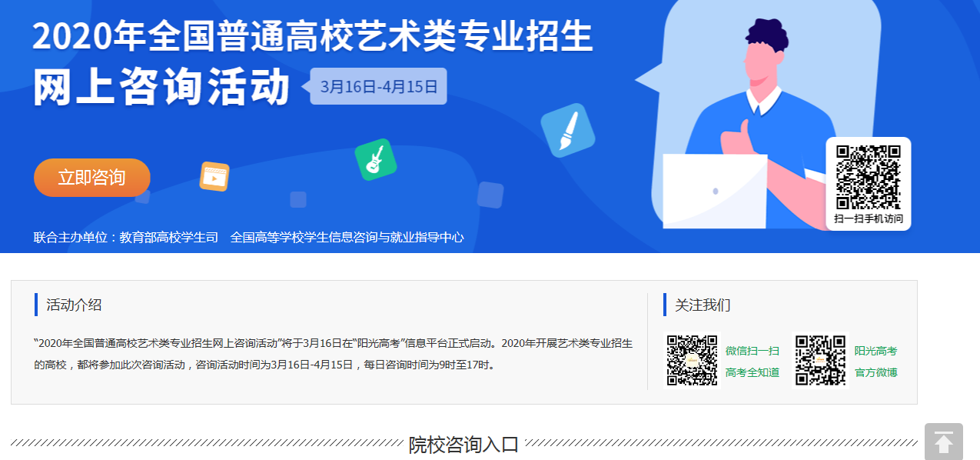Click the orange video clapperboard icon
This screenshot has height=460, width=980.
coord(214,177)
